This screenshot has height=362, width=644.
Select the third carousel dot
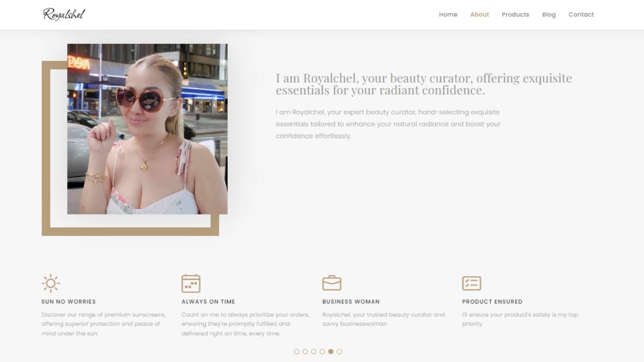tap(314, 351)
